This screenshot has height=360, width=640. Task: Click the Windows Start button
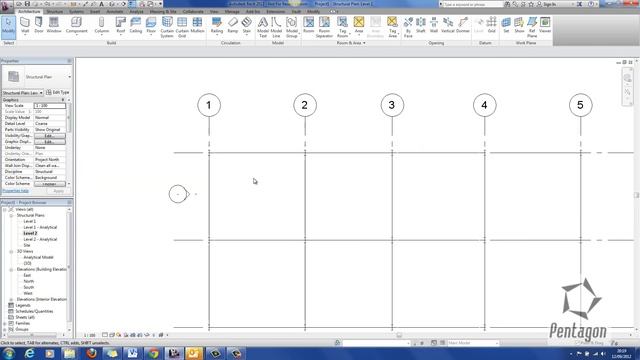9,353
